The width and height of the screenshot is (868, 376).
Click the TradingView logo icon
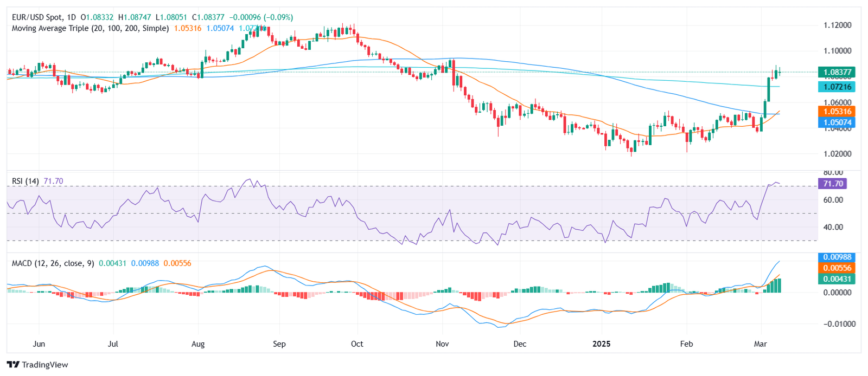pyautogui.click(x=13, y=365)
